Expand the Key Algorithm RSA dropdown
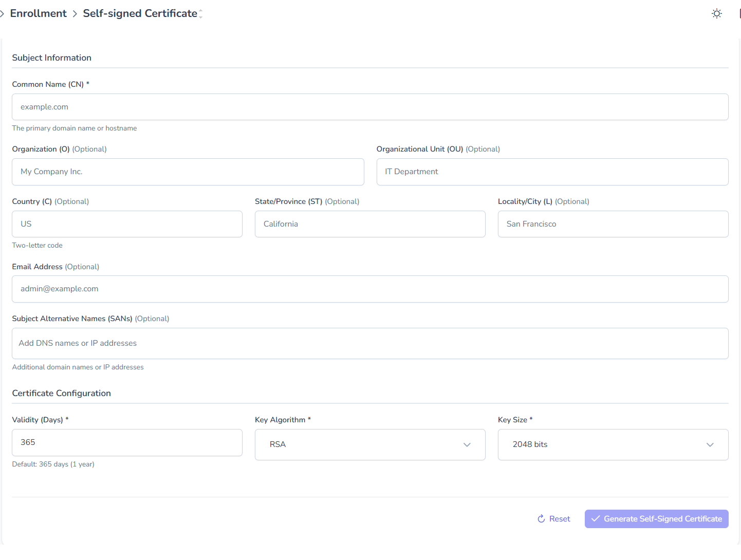This screenshot has height=560, width=741. (x=369, y=444)
